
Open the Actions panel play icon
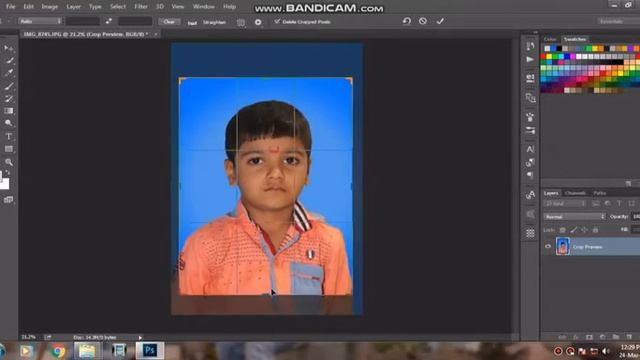tap(530, 60)
